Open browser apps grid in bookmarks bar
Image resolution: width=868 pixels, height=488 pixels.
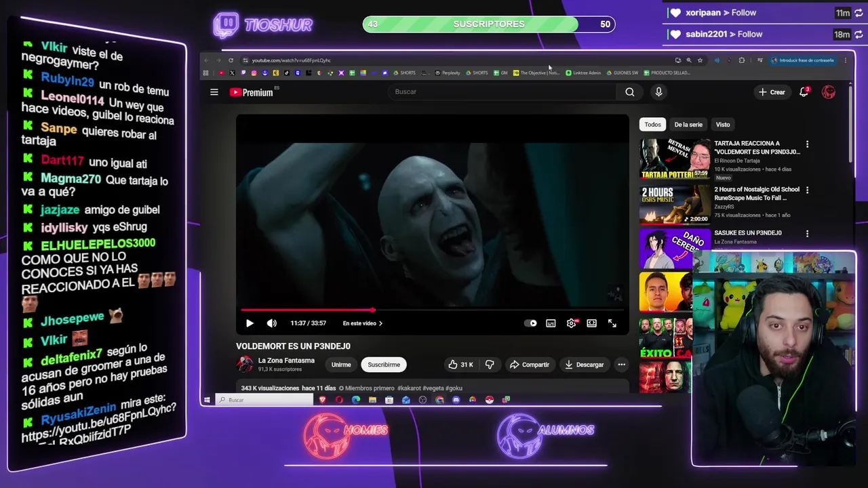[205, 73]
